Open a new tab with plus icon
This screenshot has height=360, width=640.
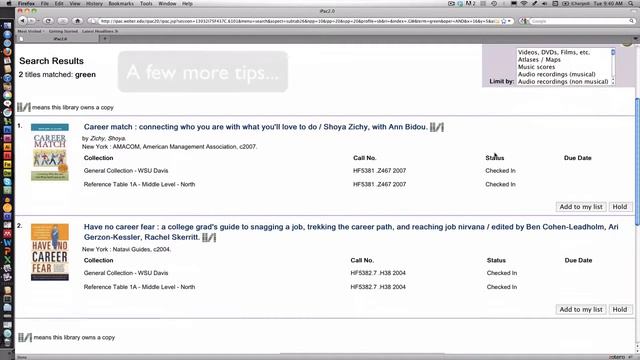pos(105,39)
